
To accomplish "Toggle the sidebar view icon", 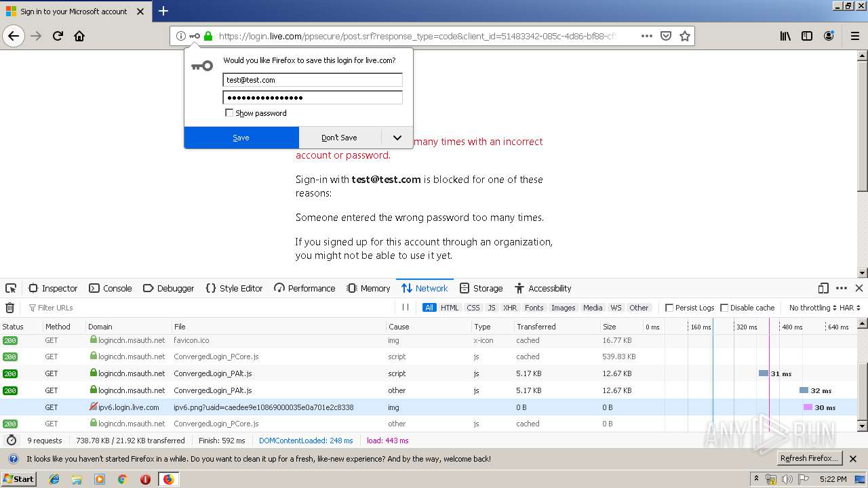I will tap(807, 36).
